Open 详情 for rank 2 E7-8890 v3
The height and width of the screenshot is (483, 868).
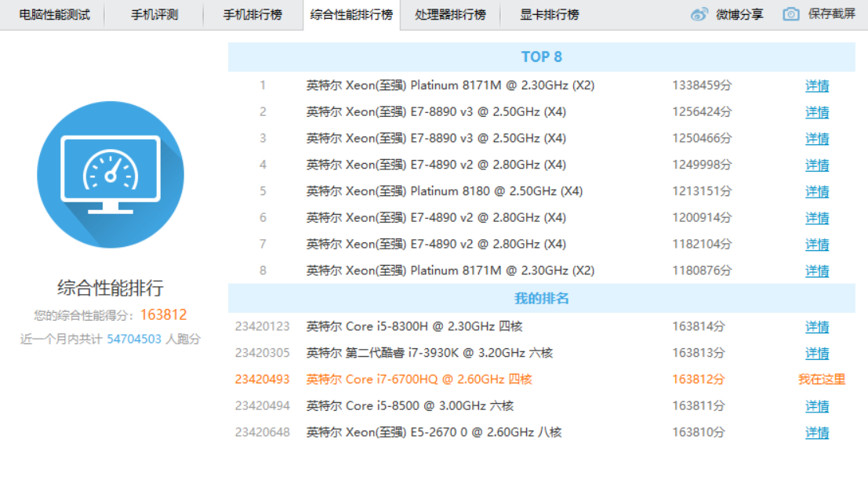[817, 112]
